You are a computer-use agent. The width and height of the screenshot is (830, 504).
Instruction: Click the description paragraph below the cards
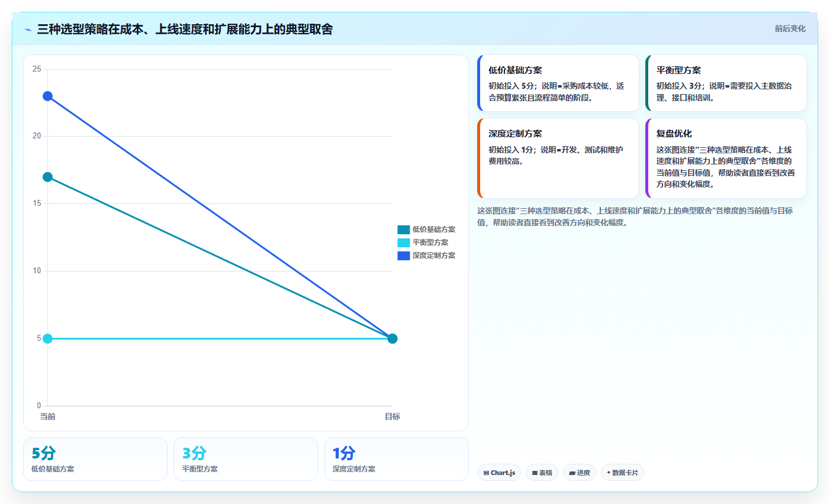(635, 217)
